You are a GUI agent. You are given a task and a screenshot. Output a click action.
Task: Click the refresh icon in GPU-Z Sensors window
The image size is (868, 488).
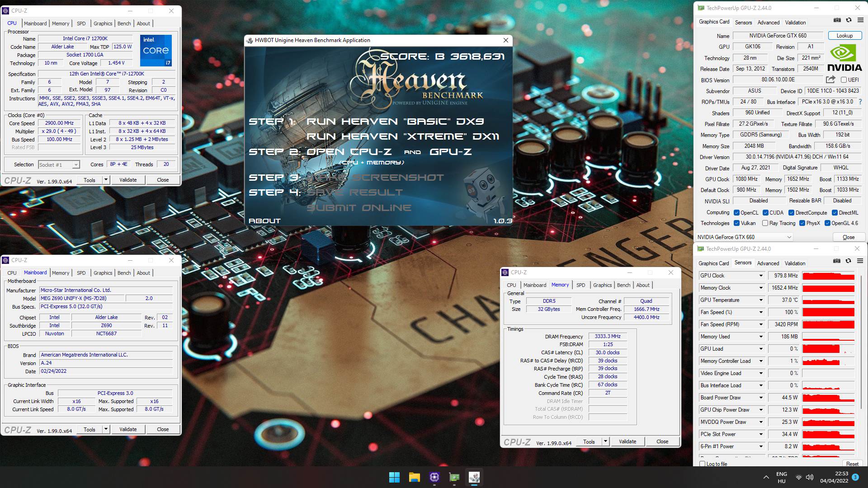pos(848,261)
